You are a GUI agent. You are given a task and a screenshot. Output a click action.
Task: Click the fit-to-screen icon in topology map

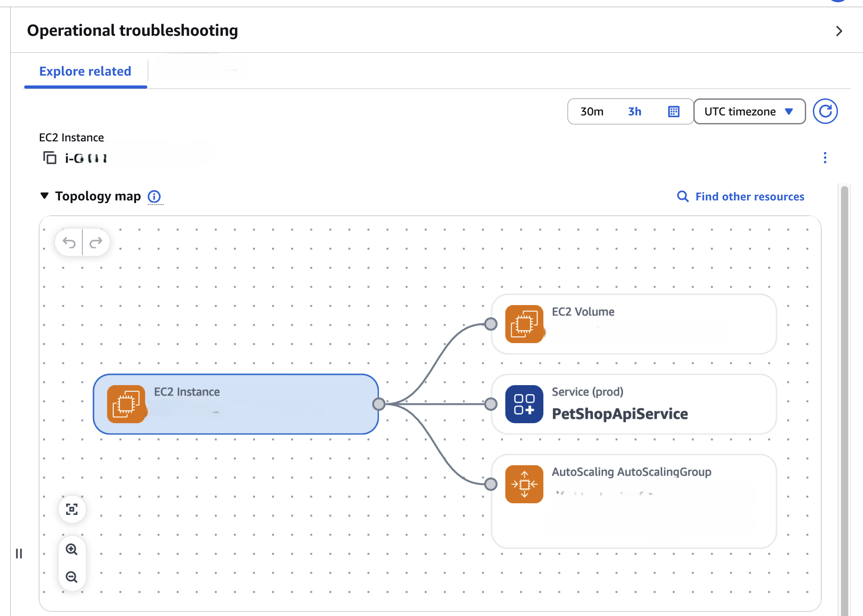click(x=72, y=509)
